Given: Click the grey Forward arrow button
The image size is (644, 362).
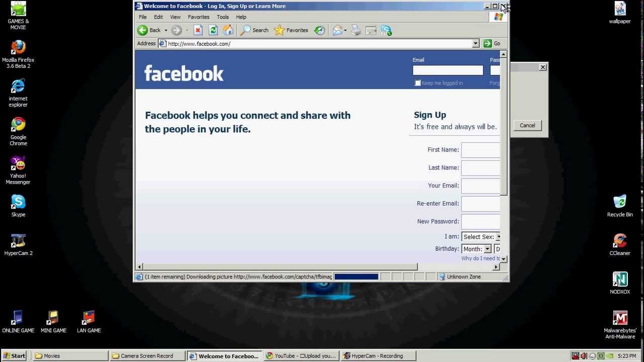Looking at the screenshot, I should pyautogui.click(x=176, y=30).
